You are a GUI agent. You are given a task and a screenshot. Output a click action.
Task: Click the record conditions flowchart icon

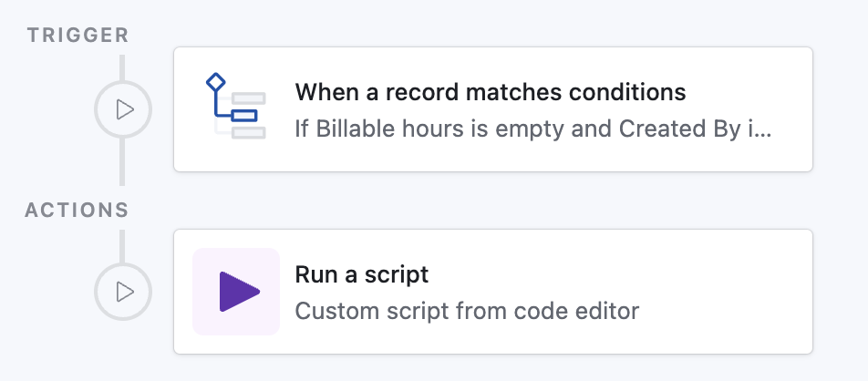pyautogui.click(x=235, y=108)
